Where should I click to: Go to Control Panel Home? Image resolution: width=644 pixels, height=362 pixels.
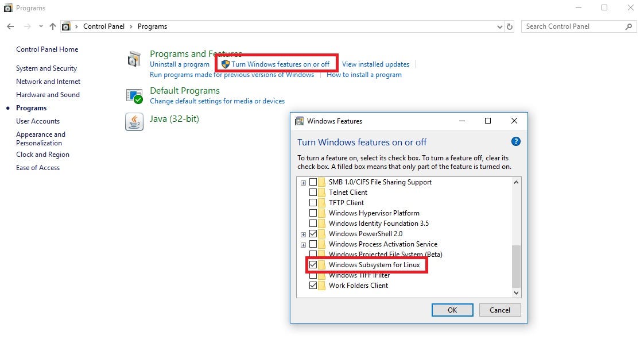click(47, 49)
